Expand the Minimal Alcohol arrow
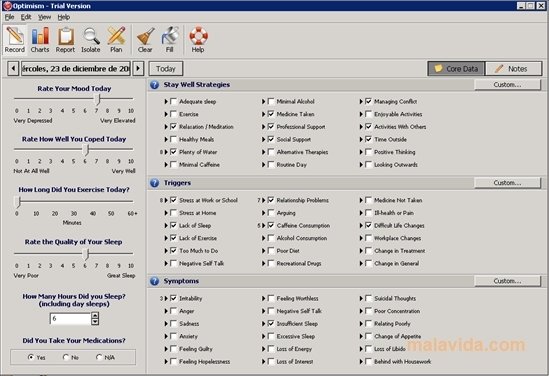 [264, 102]
